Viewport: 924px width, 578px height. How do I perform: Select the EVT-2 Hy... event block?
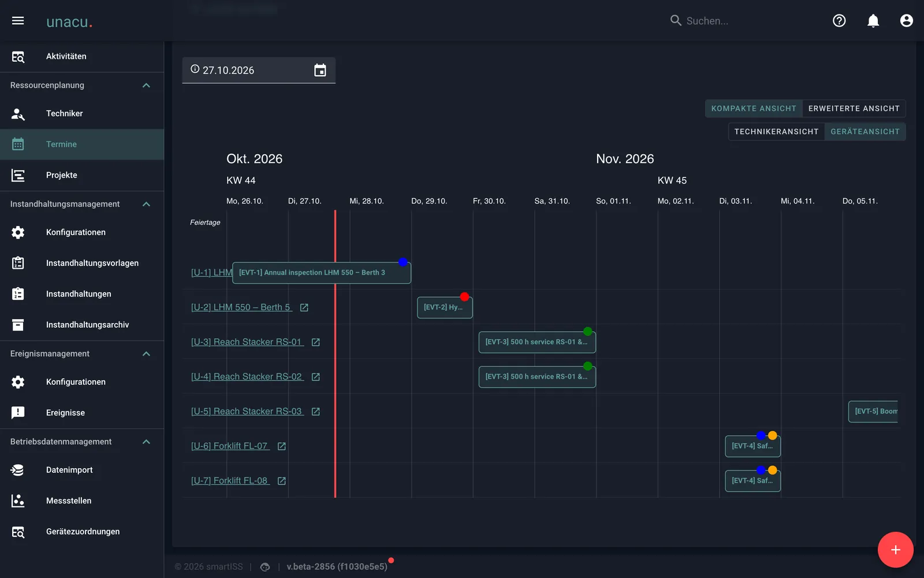pos(445,307)
